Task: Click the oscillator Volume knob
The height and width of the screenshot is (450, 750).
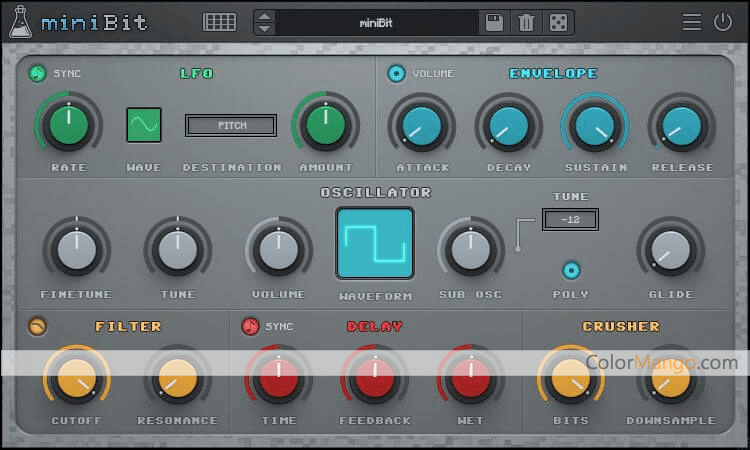Action: coord(279,250)
